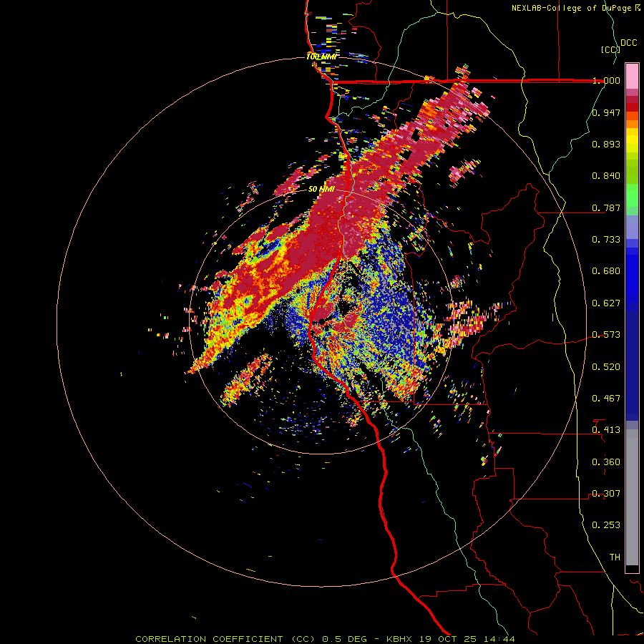Click the 0.840 scale value
644x644 pixels.
[606, 176]
